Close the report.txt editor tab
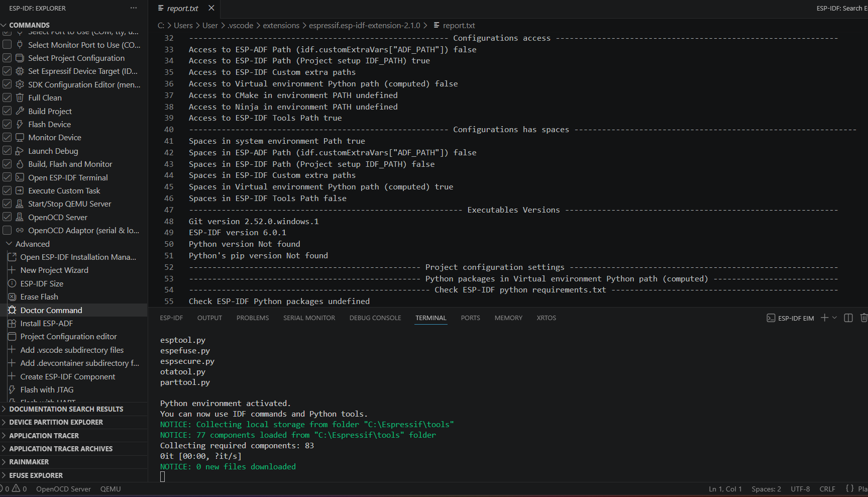Image resolution: width=868 pixels, height=497 pixels. point(211,8)
